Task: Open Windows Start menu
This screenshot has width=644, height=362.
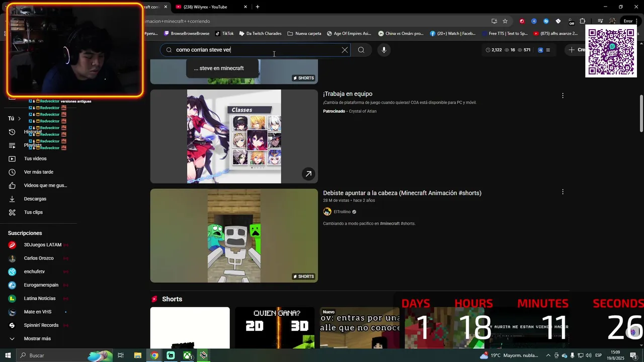Action: pos(8,355)
